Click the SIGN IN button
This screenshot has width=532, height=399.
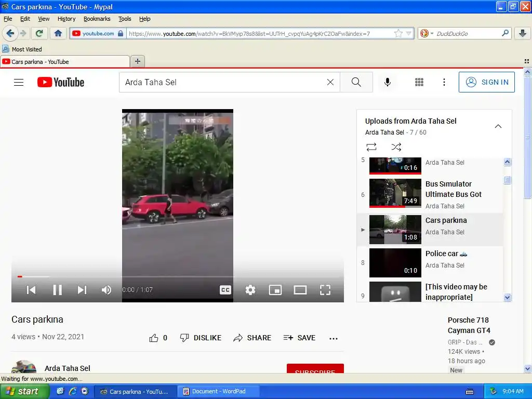pyautogui.click(x=486, y=82)
